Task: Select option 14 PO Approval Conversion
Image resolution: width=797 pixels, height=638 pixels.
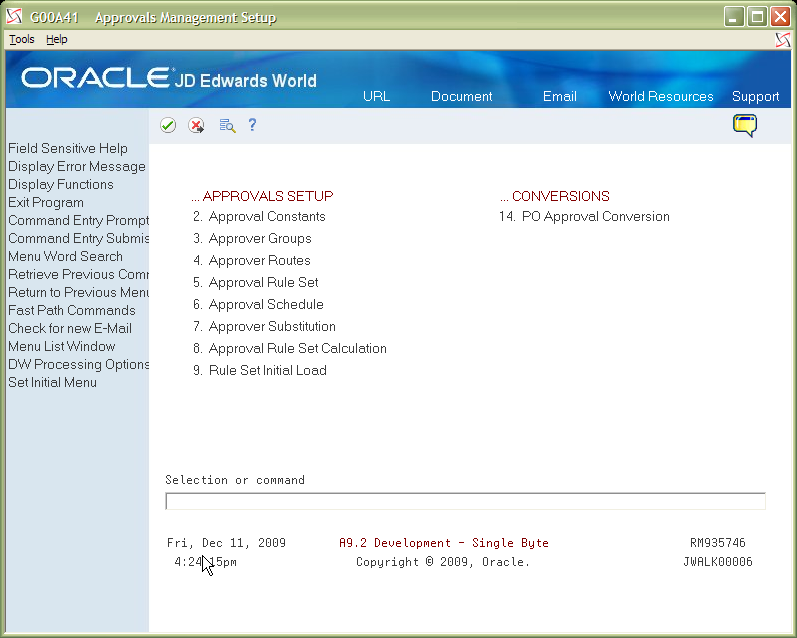Action: 584,216
